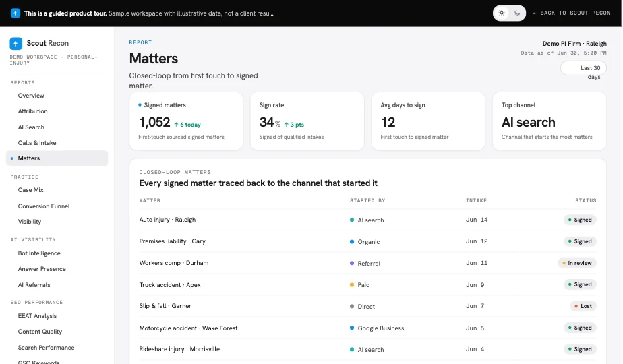Open the Last 30 days range selector
623x364 pixels.
click(x=583, y=68)
